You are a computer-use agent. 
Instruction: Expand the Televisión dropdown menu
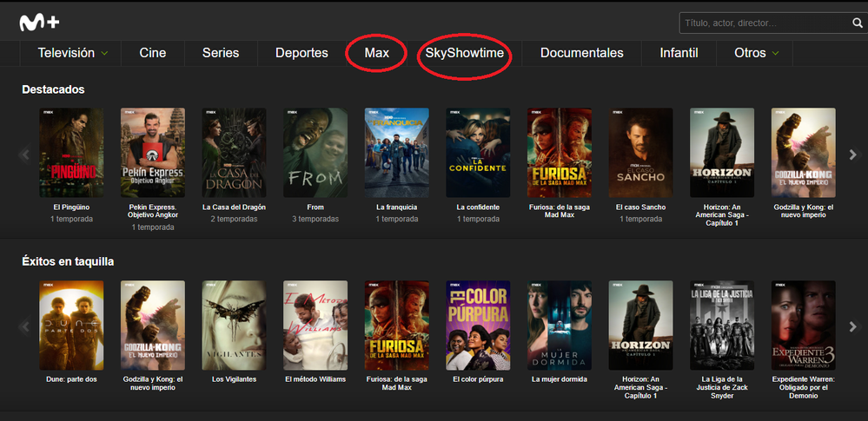coord(73,53)
